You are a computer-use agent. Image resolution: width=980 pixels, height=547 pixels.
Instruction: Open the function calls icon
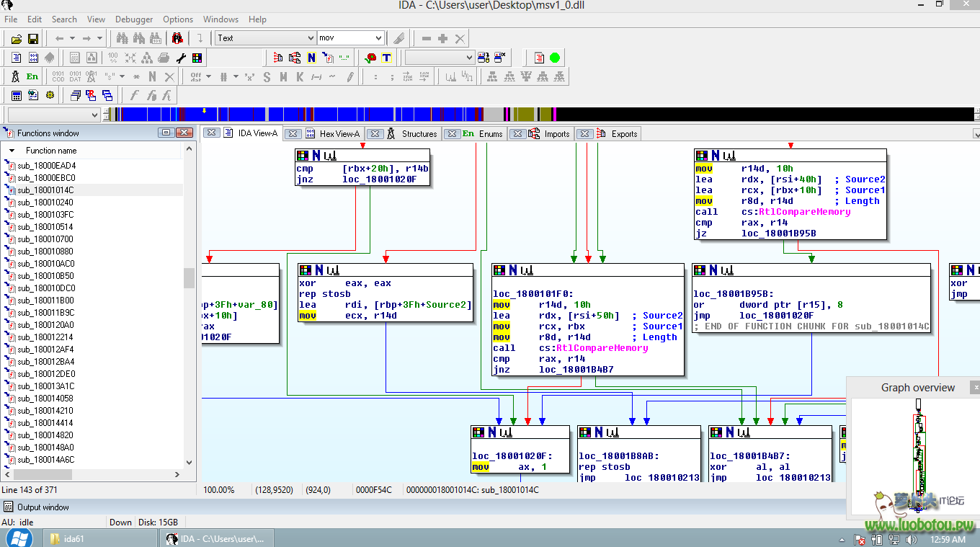(x=328, y=58)
